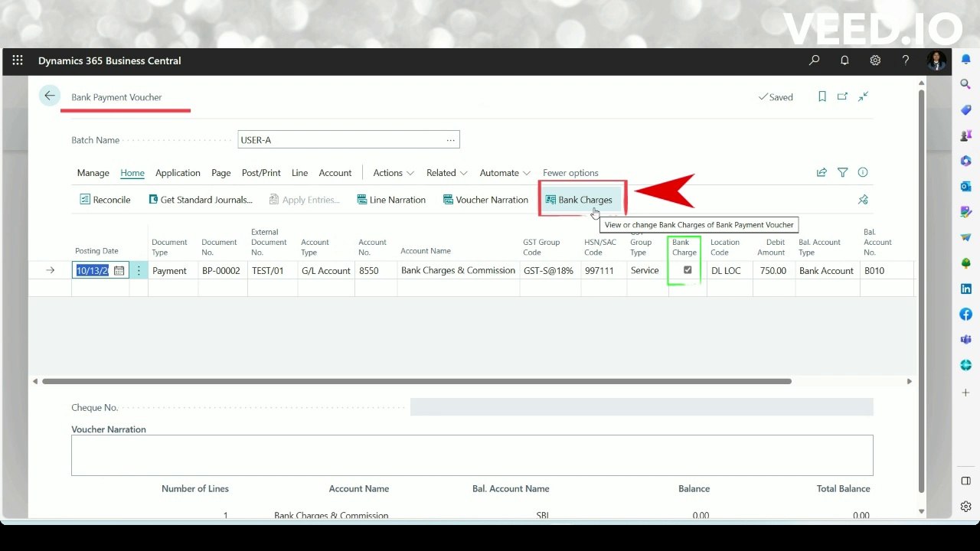The width and height of the screenshot is (980, 551).
Task: Toggle the Bank Charge checkbox
Action: click(688, 270)
